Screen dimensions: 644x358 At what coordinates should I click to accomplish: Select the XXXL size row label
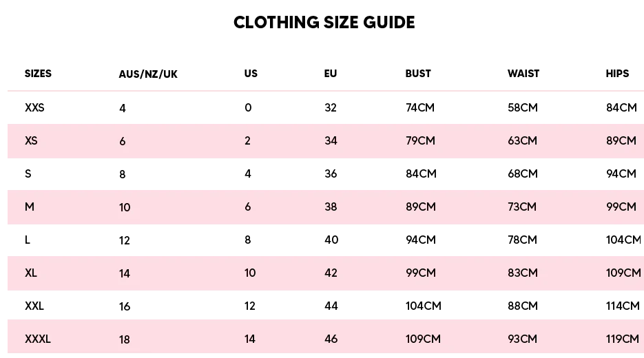(x=38, y=339)
